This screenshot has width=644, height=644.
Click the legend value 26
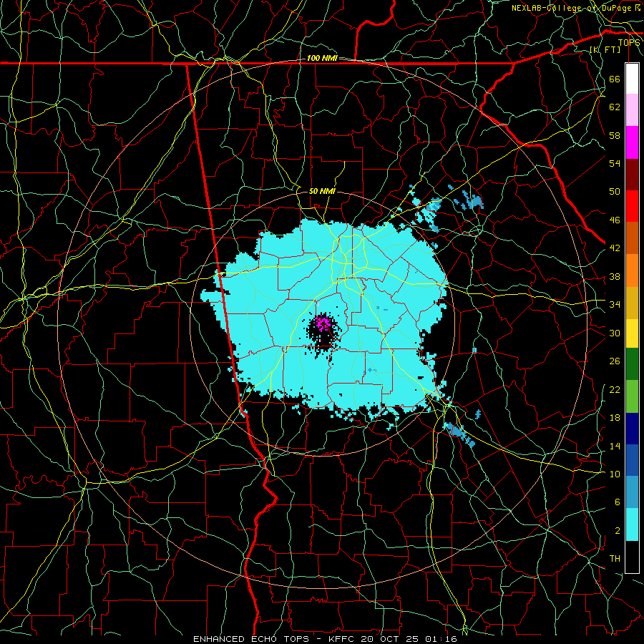click(615, 361)
